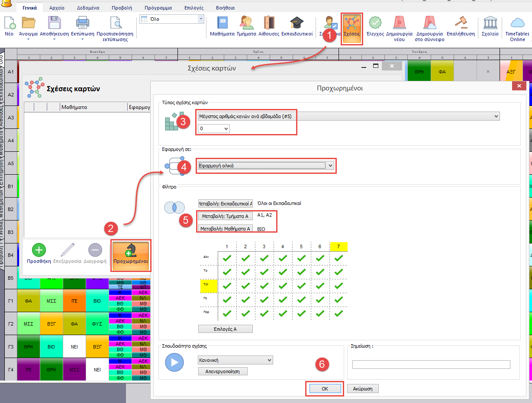Viewport: 532px width, 403px height.
Task: Click the Σημείωση note text field
Action: 431,365
